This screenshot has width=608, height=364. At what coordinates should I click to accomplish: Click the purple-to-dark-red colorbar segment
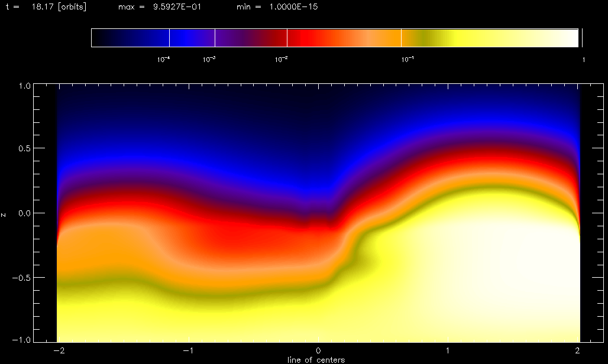[x=251, y=38]
